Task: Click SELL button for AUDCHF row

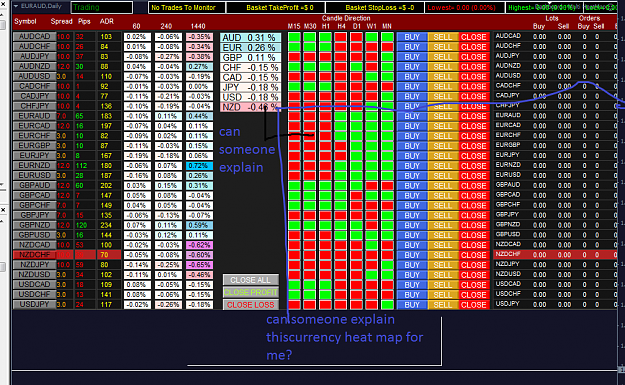Action: (x=442, y=47)
